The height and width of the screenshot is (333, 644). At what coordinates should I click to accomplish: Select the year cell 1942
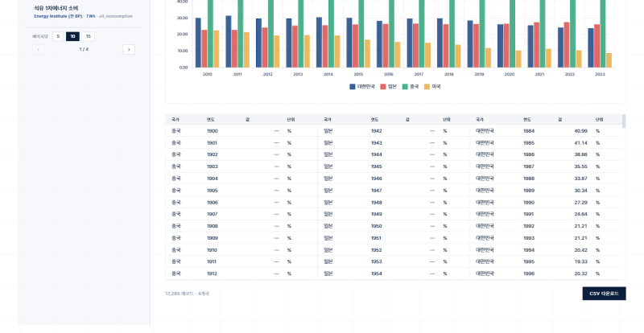[x=376, y=131]
